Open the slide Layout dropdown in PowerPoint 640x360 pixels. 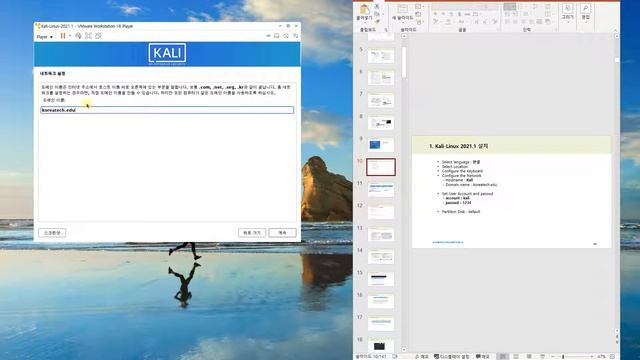pos(419,7)
